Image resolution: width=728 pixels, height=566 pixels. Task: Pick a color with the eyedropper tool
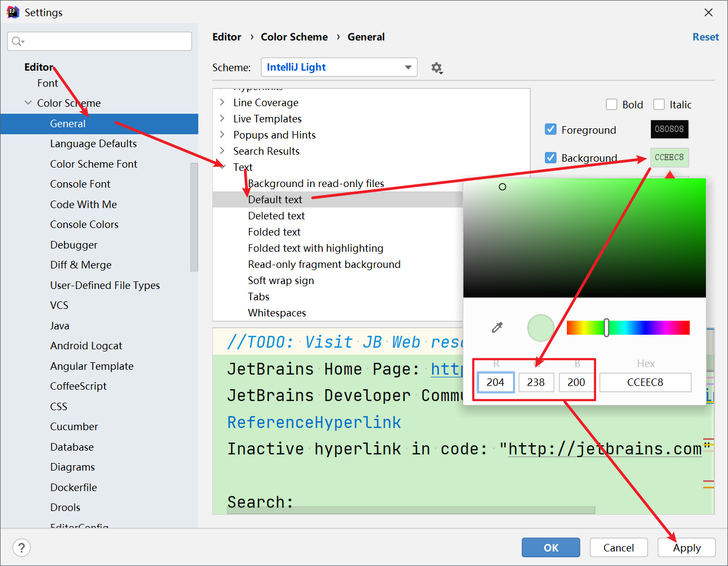[497, 327]
